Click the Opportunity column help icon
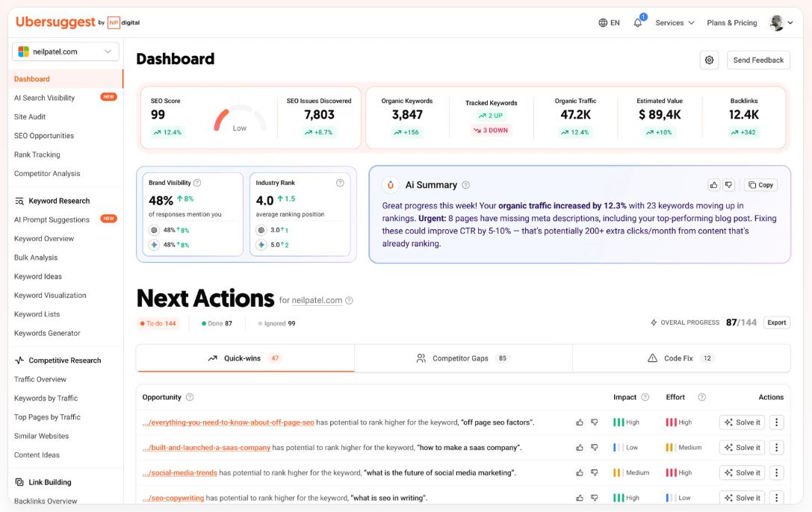Image resolution: width=812 pixels, height=512 pixels. [190, 397]
